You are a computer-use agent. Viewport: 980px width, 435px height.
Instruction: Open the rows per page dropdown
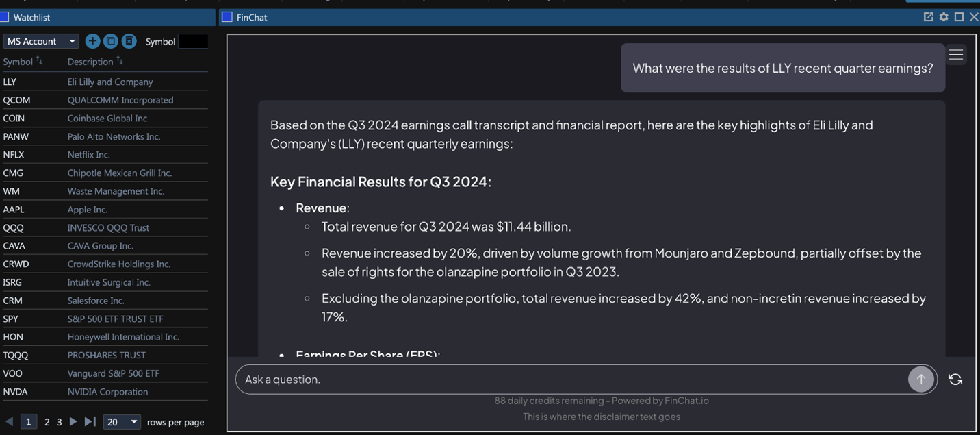tap(121, 422)
